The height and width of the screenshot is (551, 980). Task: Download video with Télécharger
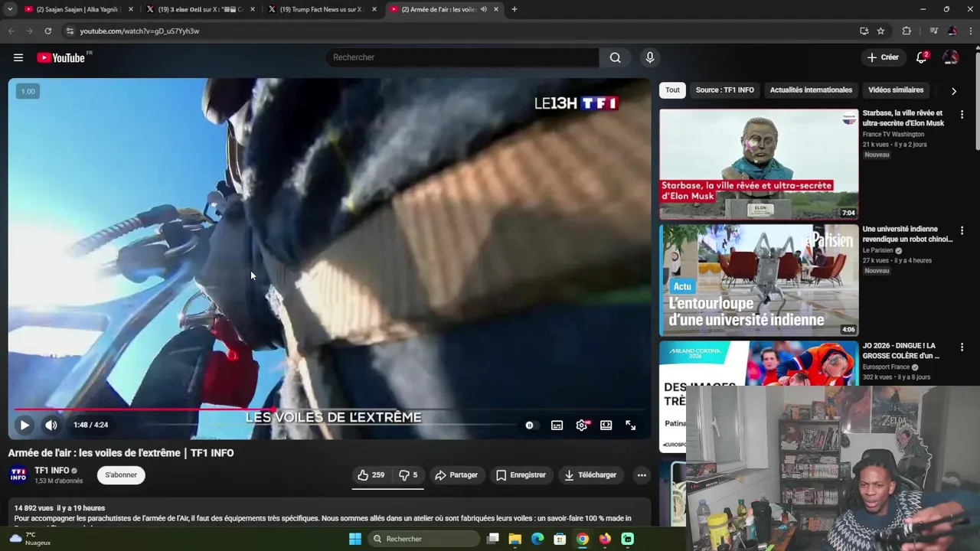590,475
